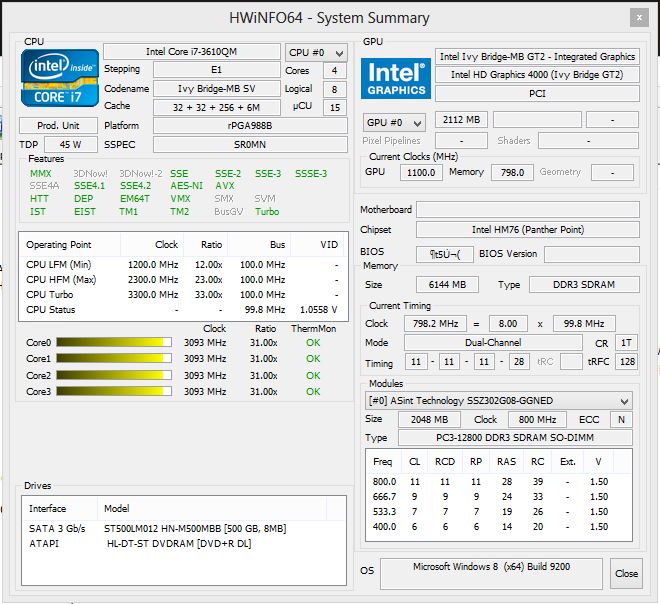Click the 2112 MB GPU memory field
The width and height of the screenshot is (660, 604).
point(461,120)
